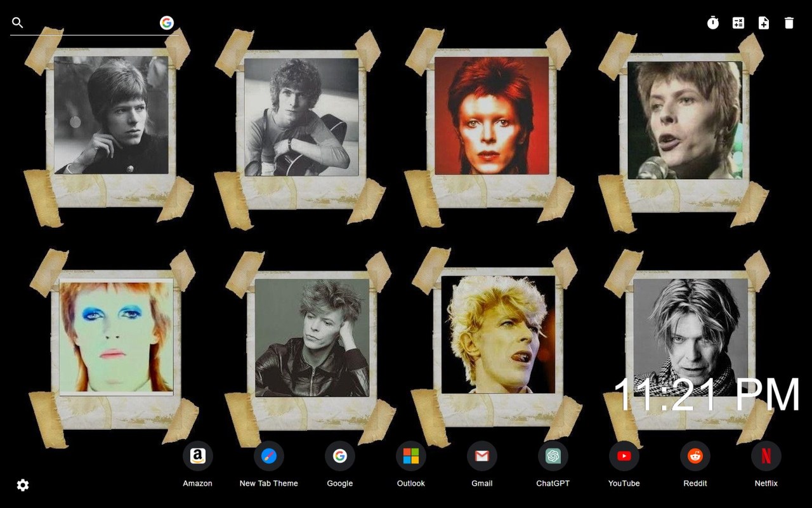Open the Amazon shortcut icon
This screenshot has width=812, height=508.
(198, 456)
